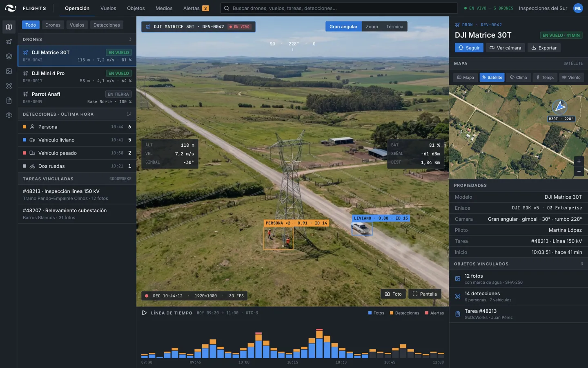
Task: Click Ver cámara button
Action: [x=505, y=48]
